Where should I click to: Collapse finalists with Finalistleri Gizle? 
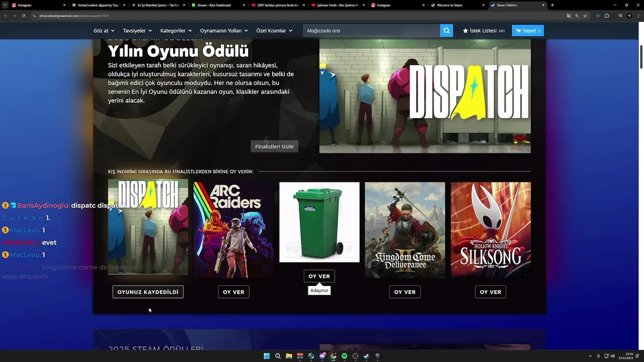pos(274,146)
